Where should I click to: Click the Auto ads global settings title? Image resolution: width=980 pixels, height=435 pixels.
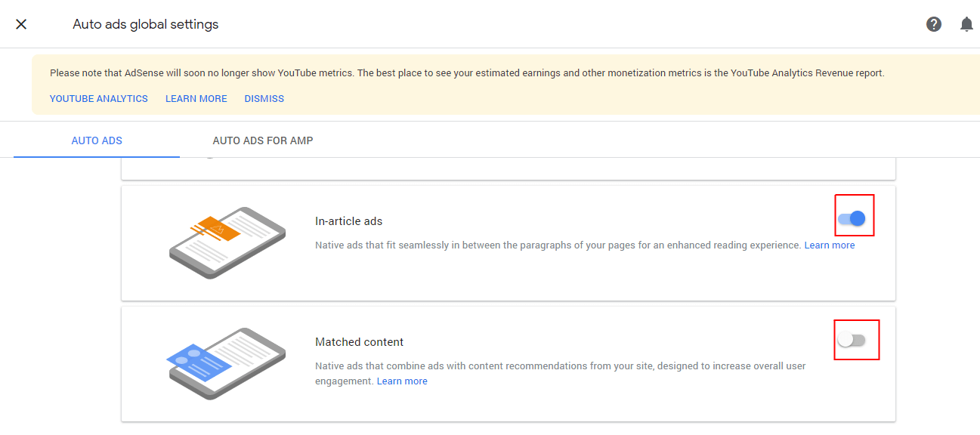146,24
